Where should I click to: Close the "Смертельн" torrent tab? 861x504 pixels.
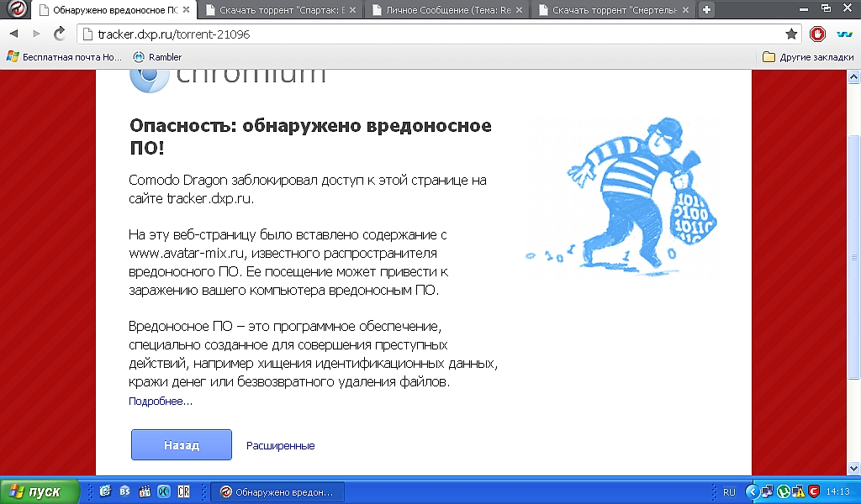click(685, 10)
